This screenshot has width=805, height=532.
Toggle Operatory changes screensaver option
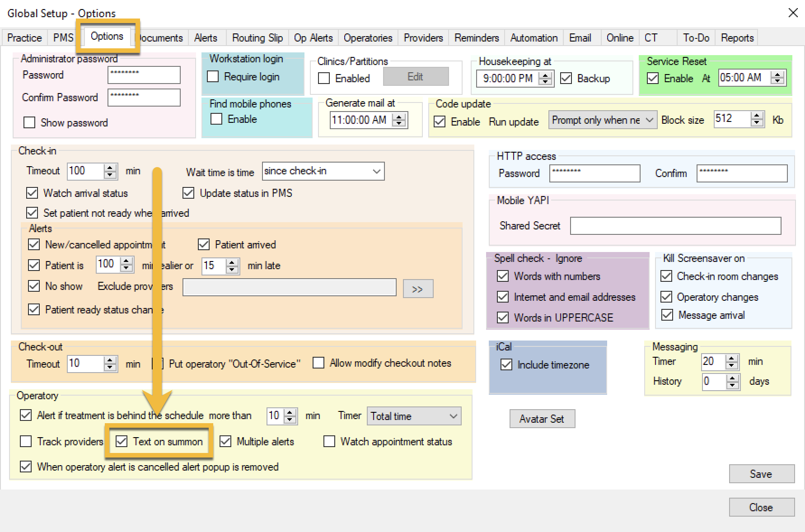(666, 297)
